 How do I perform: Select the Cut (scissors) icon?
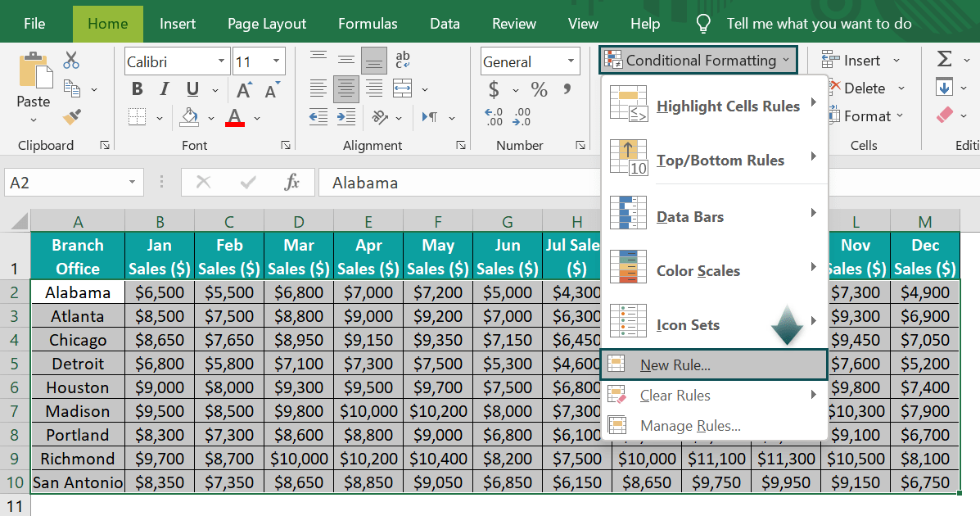(x=71, y=59)
